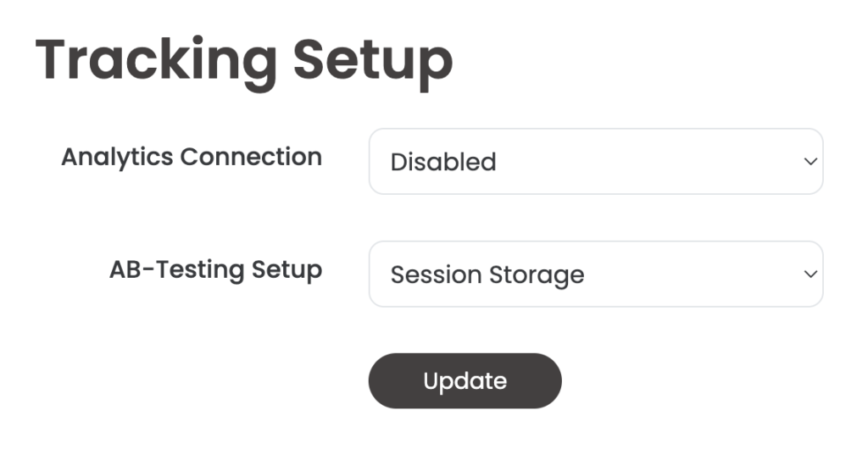This screenshot has height=449, width=868.
Task: Click the Tracking Setup heading
Action: (244, 62)
